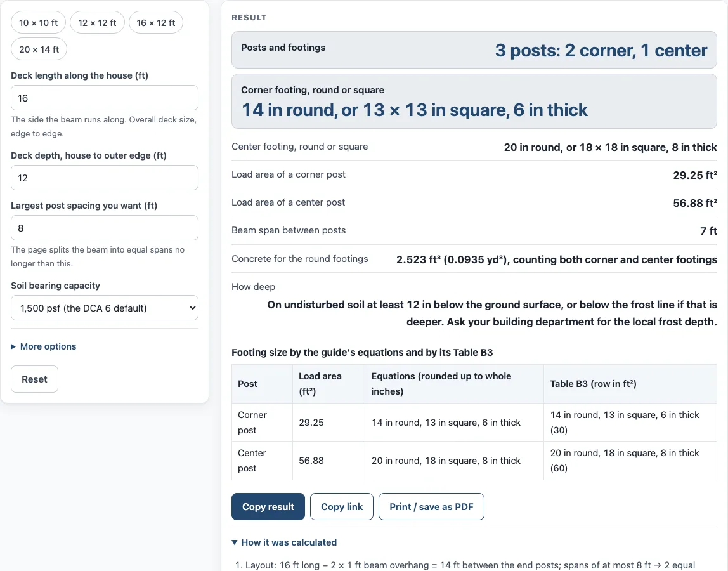Click corner post equations cell '14 in round, 13 in square'
Image resolution: width=728 pixels, height=571 pixels.
click(x=454, y=423)
